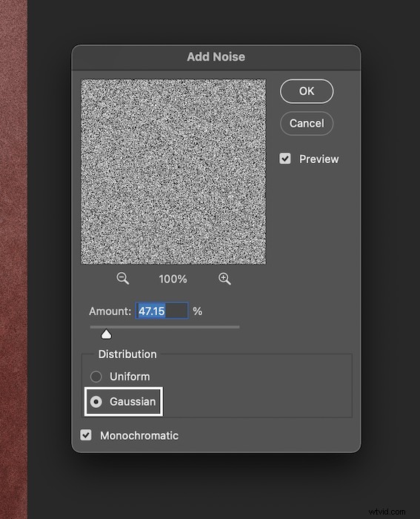This screenshot has width=420, height=519.
Task: Toggle the Preview checkbox
Action: click(x=284, y=159)
